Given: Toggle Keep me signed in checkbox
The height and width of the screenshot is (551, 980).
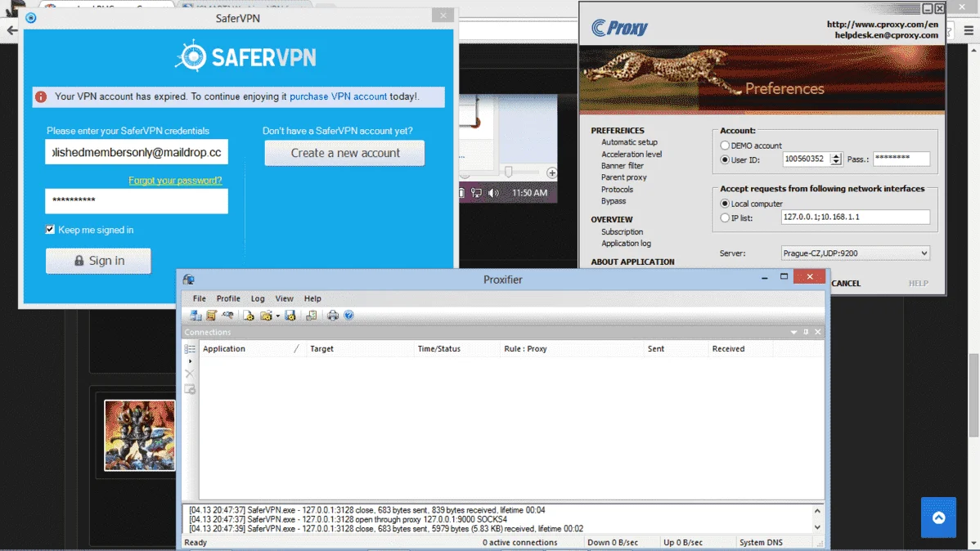Looking at the screenshot, I should 50,229.
